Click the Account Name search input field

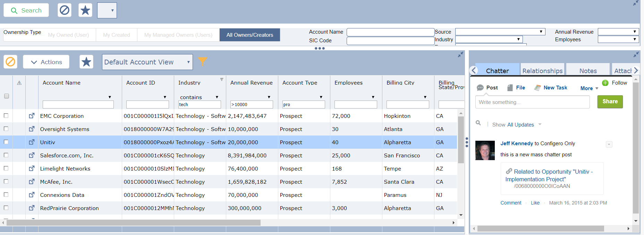coord(390,32)
